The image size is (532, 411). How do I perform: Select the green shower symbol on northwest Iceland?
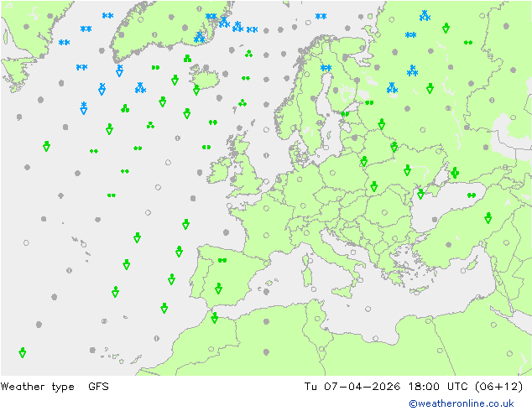point(187,59)
